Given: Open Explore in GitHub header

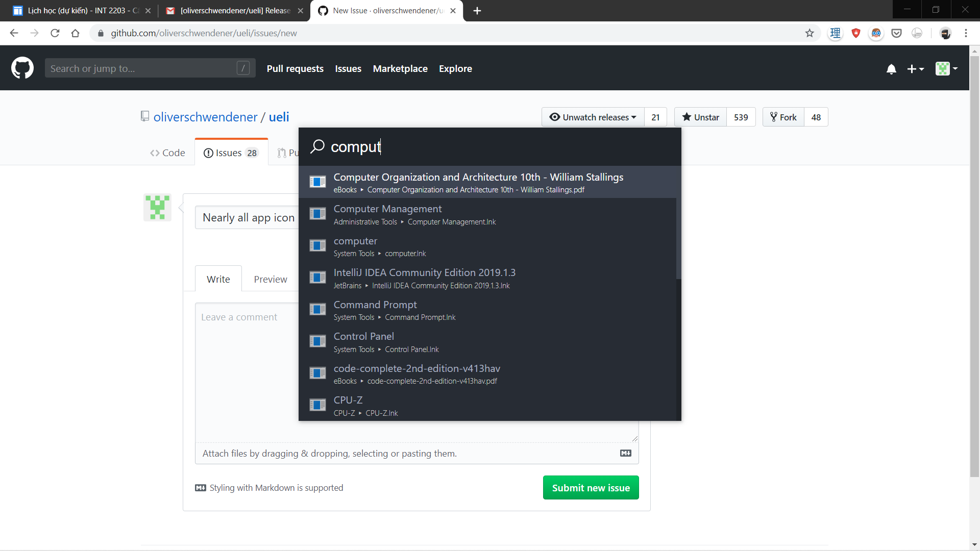Looking at the screenshot, I should coord(455,68).
